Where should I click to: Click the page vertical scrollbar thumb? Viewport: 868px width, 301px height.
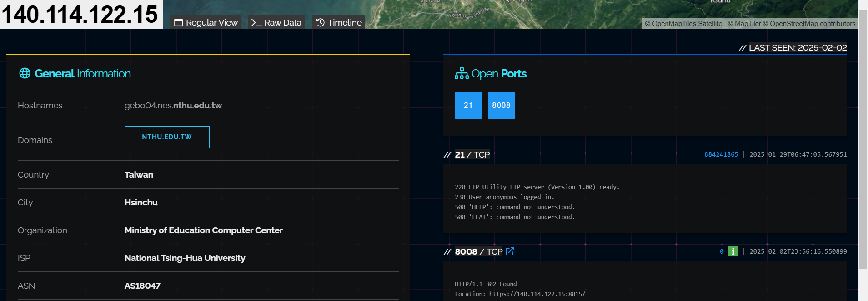pyautogui.click(x=863, y=139)
